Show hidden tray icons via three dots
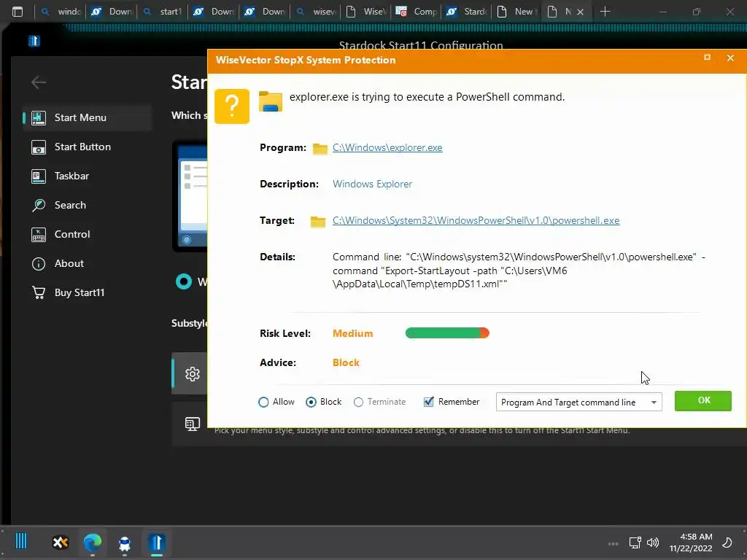This screenshot has height=560, width=747. point(613,543)
